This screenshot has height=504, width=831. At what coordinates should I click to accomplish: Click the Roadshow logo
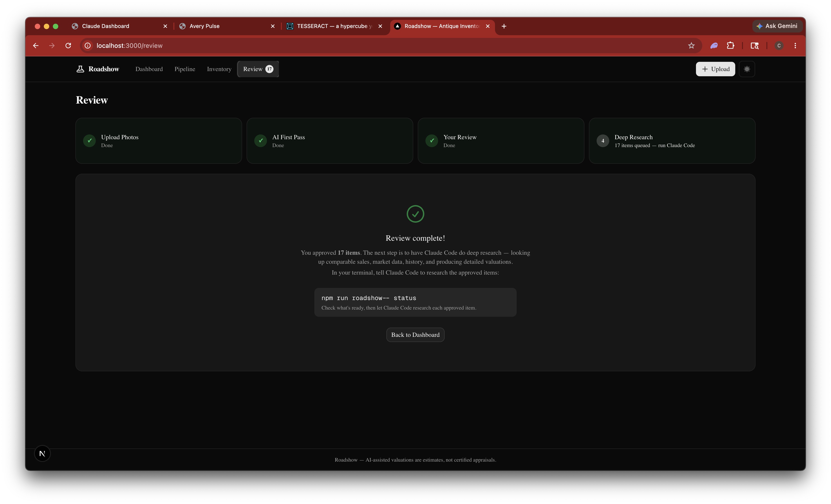point(98,69)
